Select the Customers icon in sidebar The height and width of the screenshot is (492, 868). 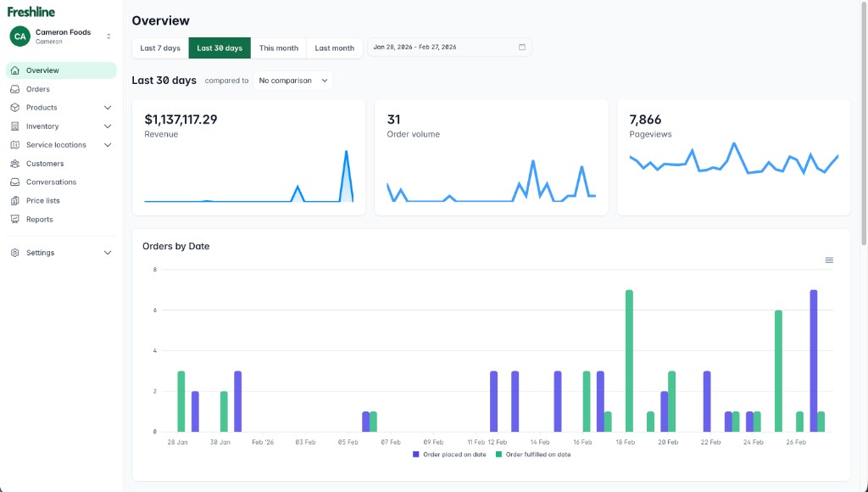point(15,163)
